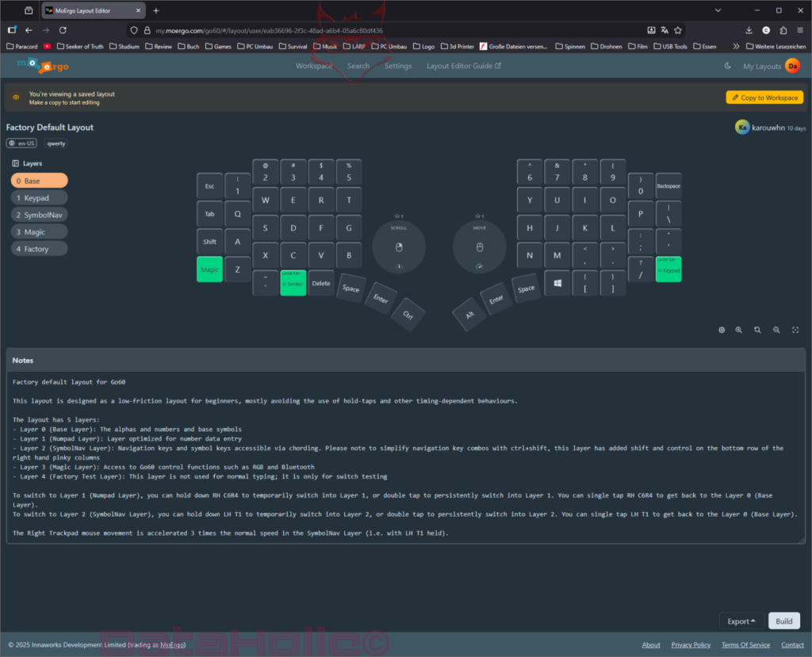
Task: Click the reset zoom magnifier icon
Action: tap(757, 330)
